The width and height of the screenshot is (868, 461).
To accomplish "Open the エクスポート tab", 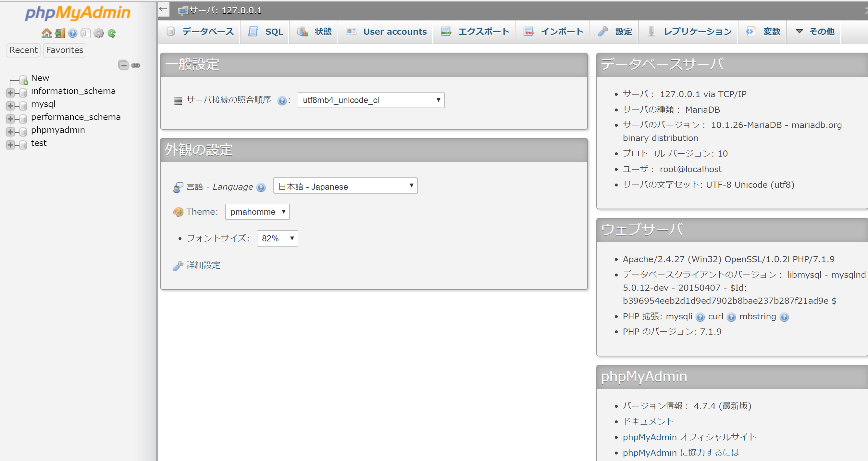I will (475, 32).
